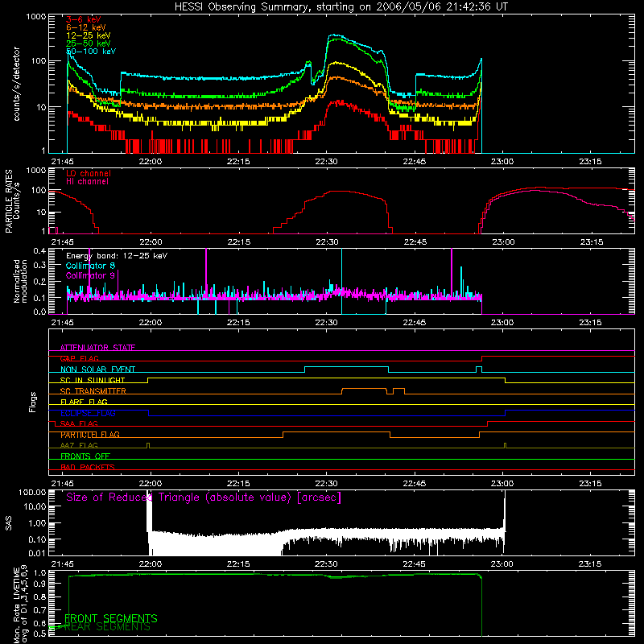644x644 pixels.
Task: Click the 'SAS' axis title
Action: click(x=9, y=523)
